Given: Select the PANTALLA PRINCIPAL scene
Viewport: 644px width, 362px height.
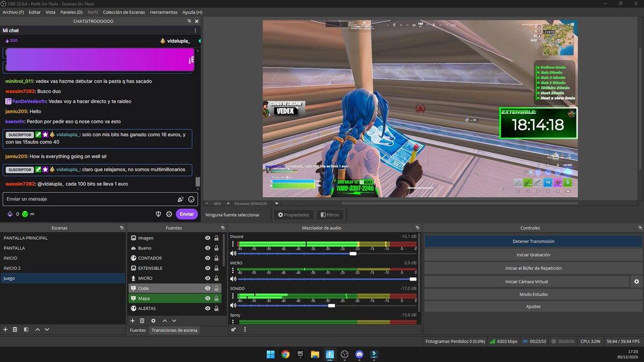Looking at the screenshot, I should pos(62,238).
